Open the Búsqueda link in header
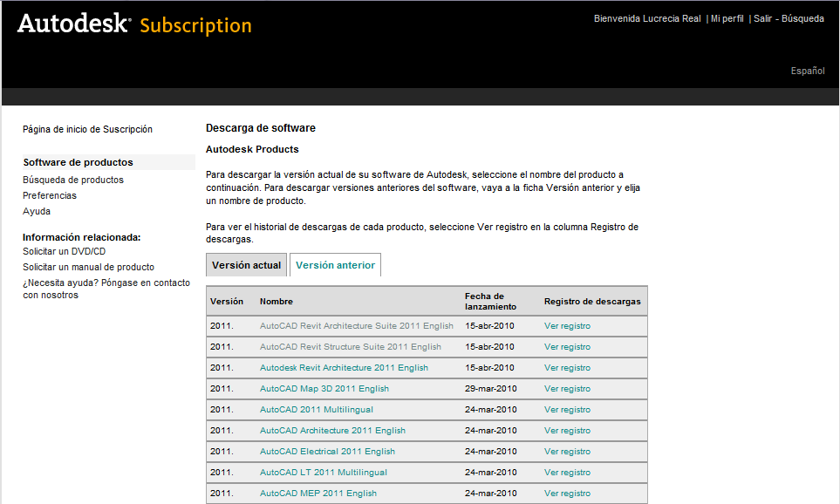The width and height of the screenshot is (840, 504). click(802, 18)
